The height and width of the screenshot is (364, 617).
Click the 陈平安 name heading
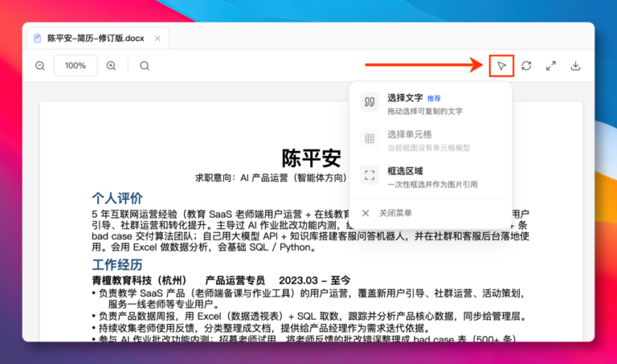tap(311, 157)
